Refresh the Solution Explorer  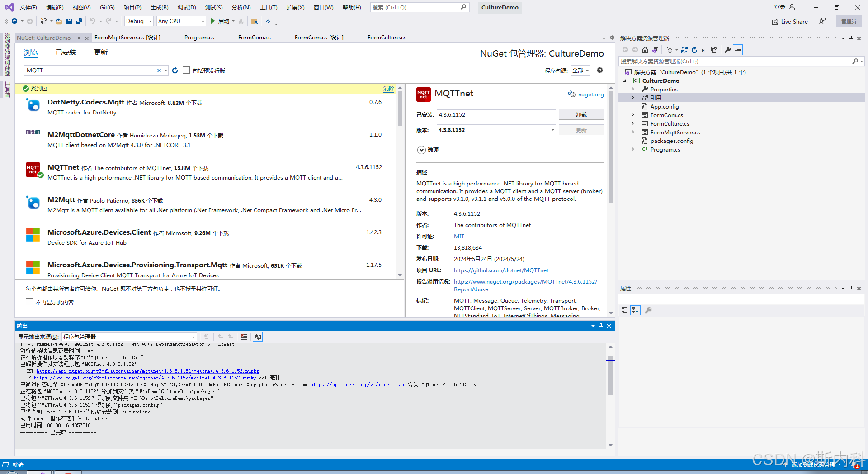694,50
